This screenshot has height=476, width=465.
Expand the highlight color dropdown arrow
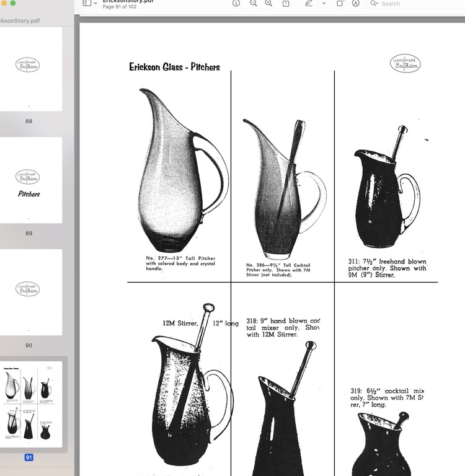tap(324, 4)
